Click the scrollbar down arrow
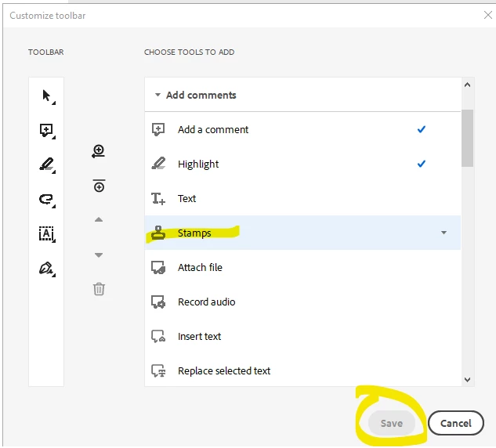496x448 pixels. [x=467, y=379]
